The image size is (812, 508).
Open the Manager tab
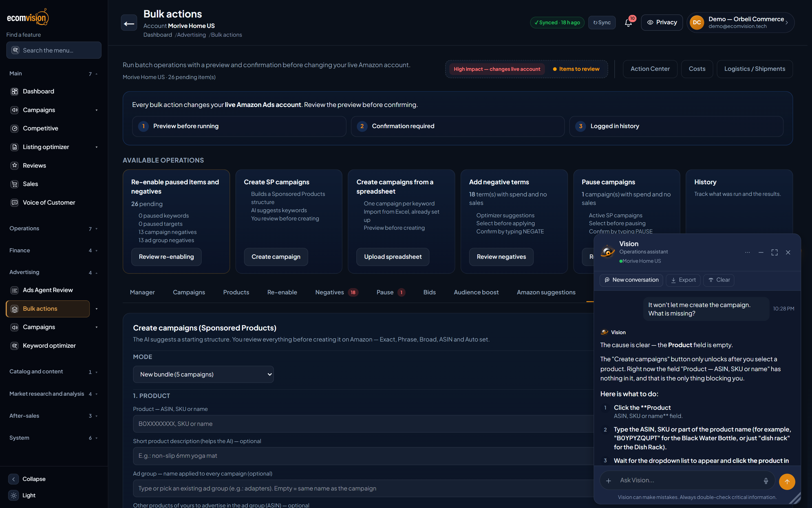click(142, 292)
